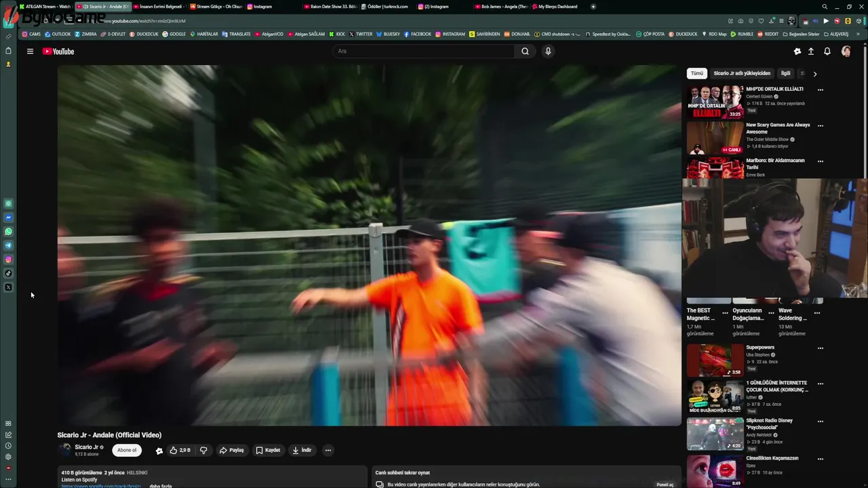
Task: Save video with the Kaydet button
Action: (x=268, y=450)
